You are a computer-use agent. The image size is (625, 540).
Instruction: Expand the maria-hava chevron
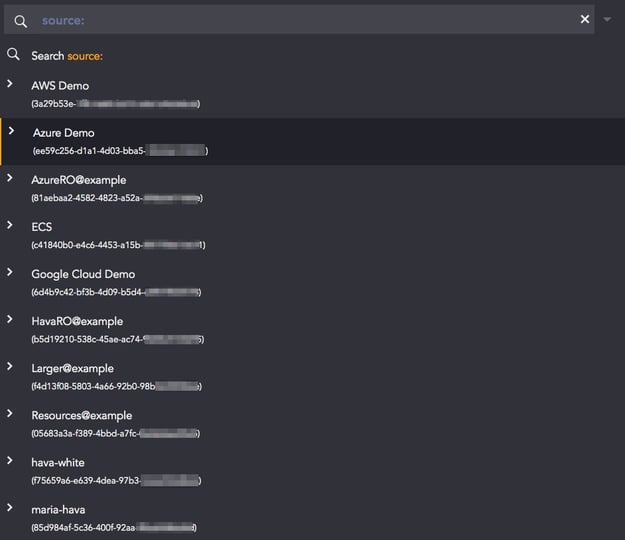[10, 507]
